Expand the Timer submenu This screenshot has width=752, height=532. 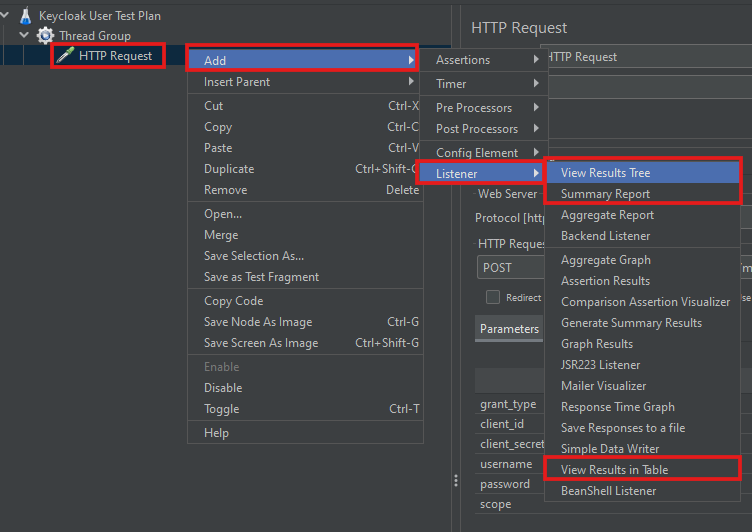[x=484, y=84]
